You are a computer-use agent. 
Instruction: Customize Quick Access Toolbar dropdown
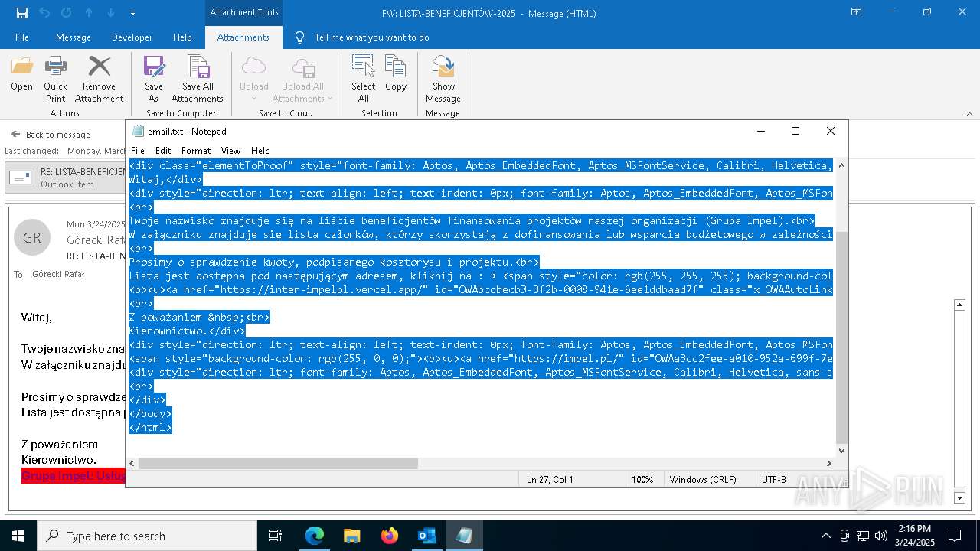click(x=133, y=13)
